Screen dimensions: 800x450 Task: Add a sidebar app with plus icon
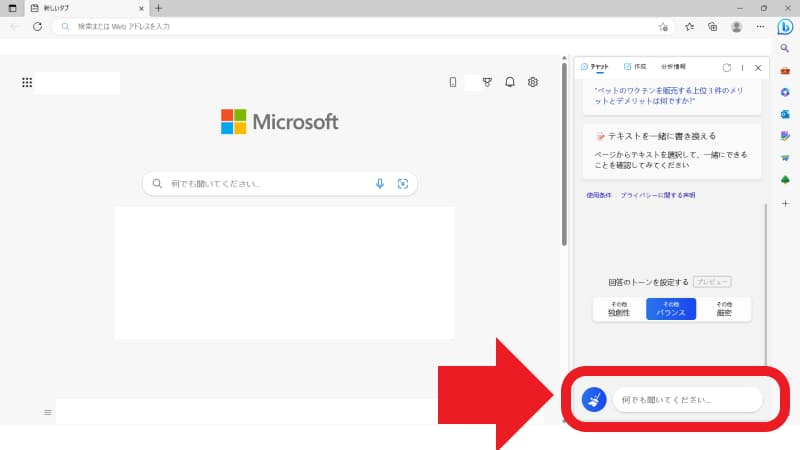tap(785, 204)
